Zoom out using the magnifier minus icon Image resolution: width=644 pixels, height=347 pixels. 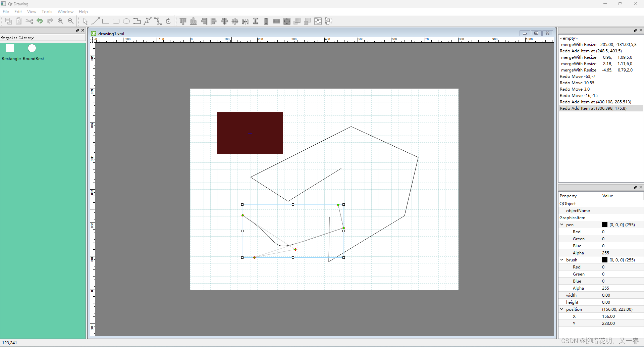[71, 21]
